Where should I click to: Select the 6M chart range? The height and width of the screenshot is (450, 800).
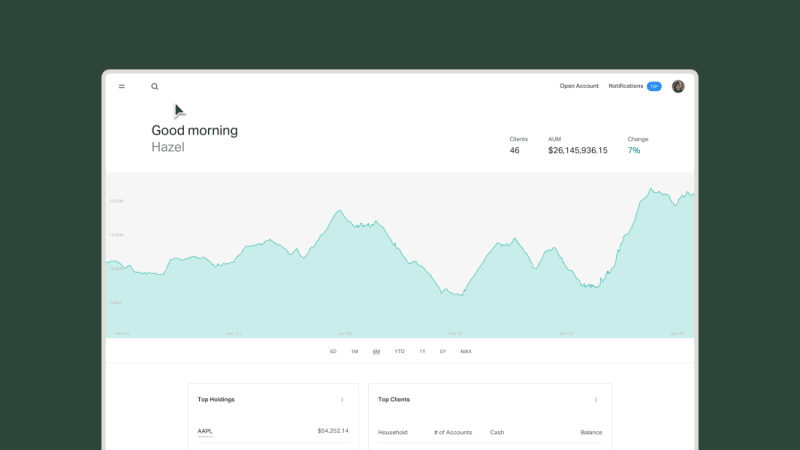(x=377, y=352)
